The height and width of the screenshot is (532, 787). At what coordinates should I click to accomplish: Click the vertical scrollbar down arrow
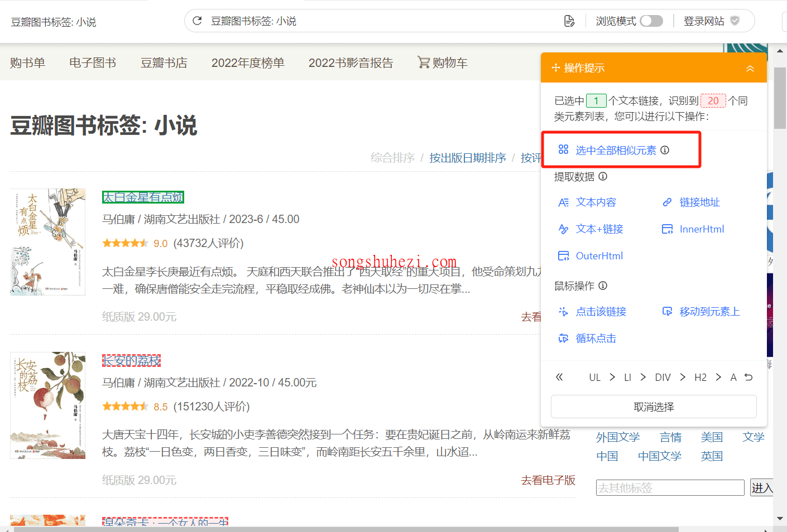(780, 519)
